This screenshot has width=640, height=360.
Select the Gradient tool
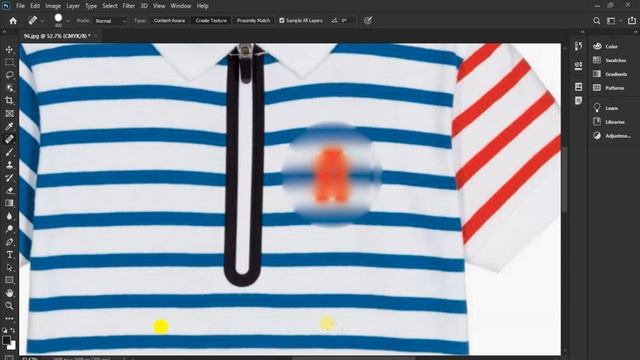(x=9, y=203)
